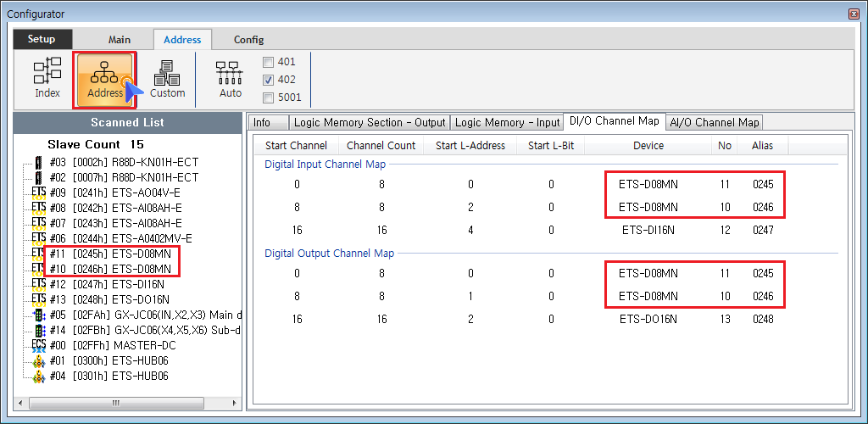Click the scanned list horizontal scrollbar right arrow
Image resolution: width=868 pixels, height=424 pixels.
tap(236, 402)
